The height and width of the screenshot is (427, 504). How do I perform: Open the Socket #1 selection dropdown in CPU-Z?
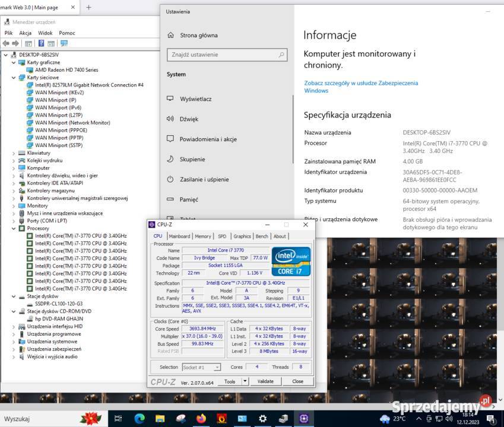(x=217, y=367)
